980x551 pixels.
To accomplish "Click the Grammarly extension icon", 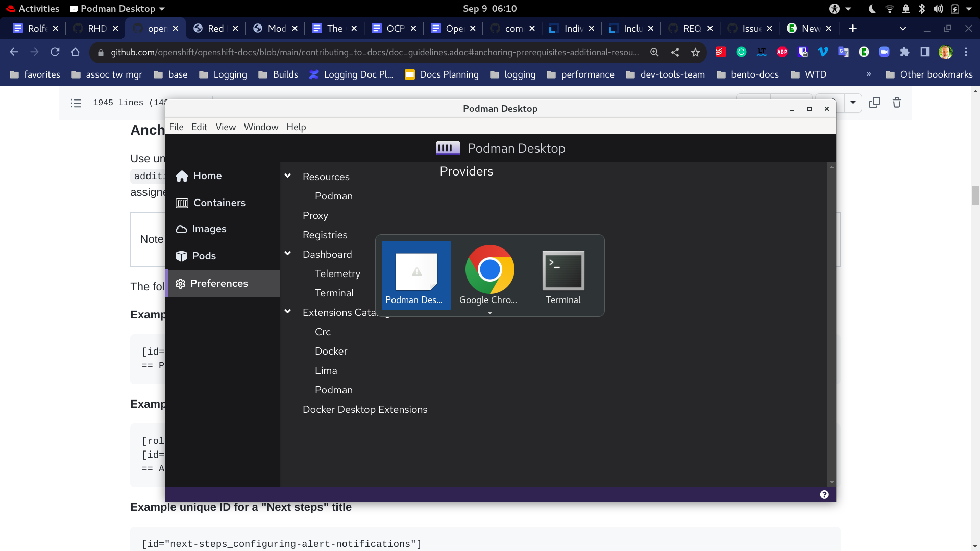I will tap(741, 52).
